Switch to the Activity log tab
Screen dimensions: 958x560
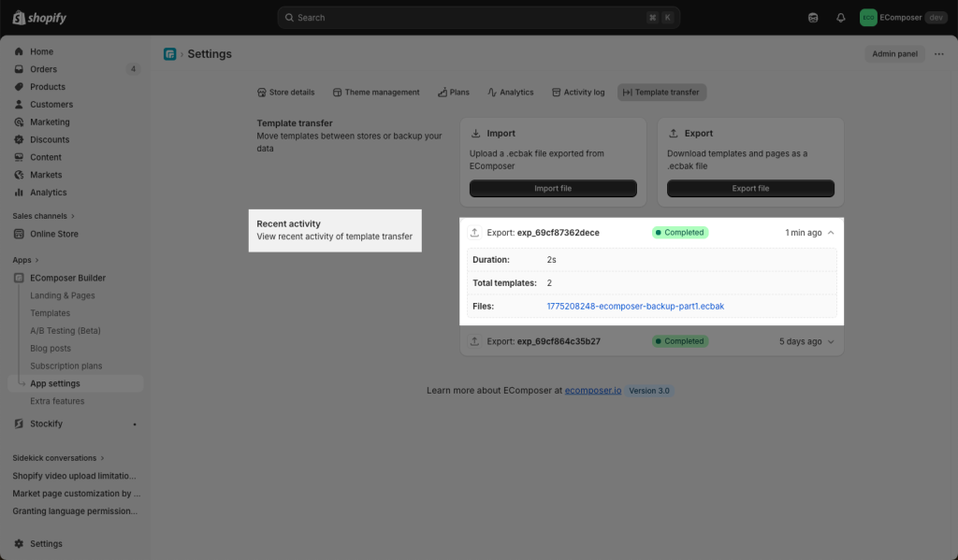(577, 93)
